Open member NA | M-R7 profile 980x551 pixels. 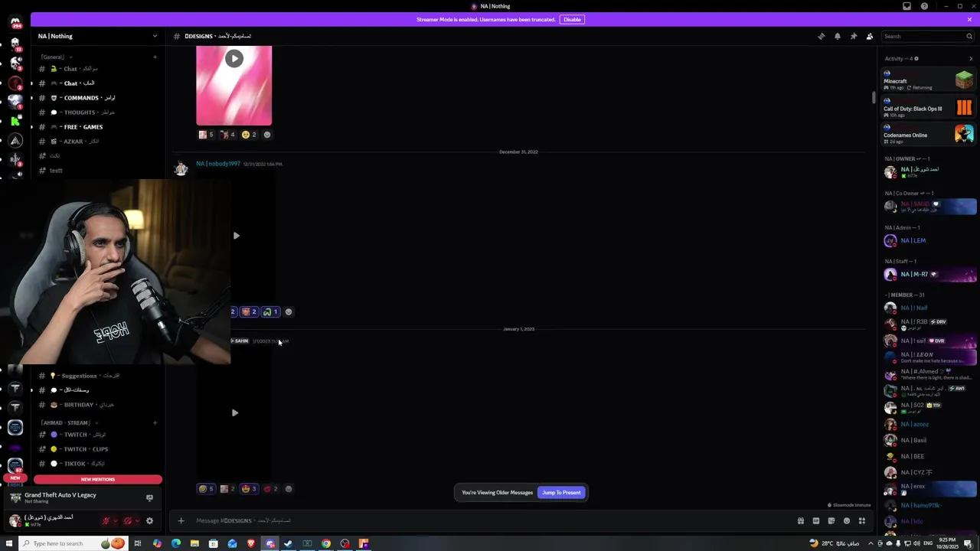(929, 274)
